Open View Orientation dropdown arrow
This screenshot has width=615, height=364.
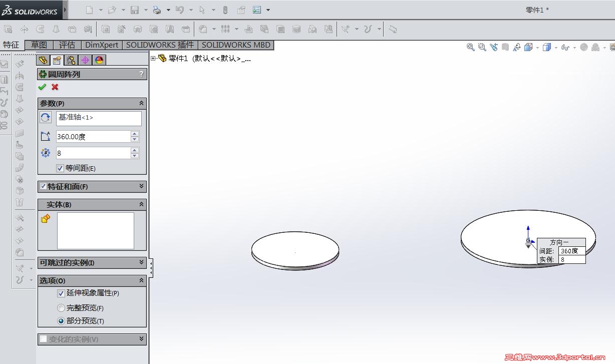click(537, 48)
